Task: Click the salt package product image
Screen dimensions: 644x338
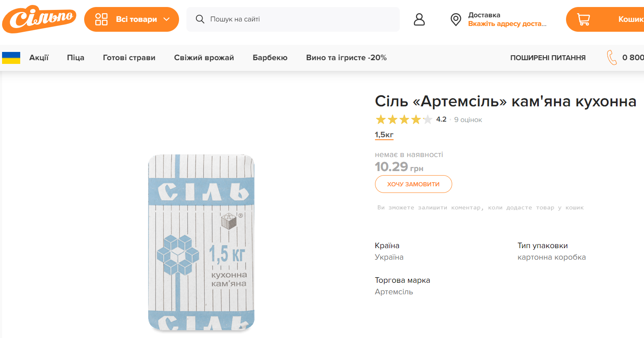Action: tap(201, 242)
